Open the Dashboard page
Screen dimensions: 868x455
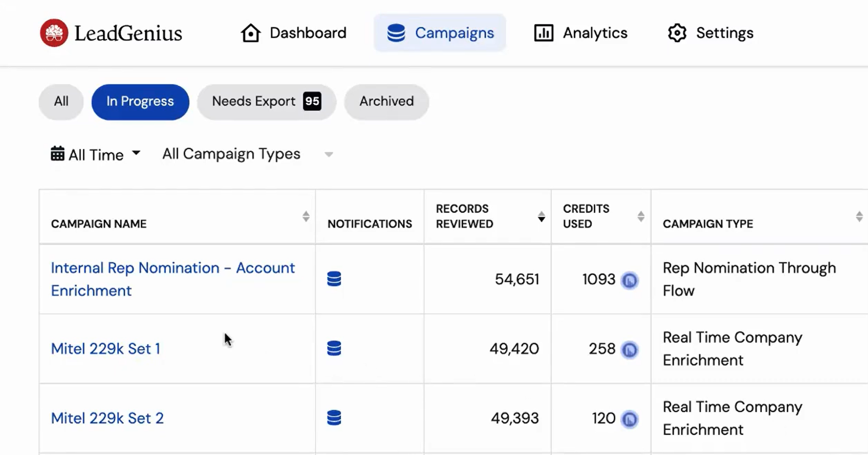(x=294, y=33)
